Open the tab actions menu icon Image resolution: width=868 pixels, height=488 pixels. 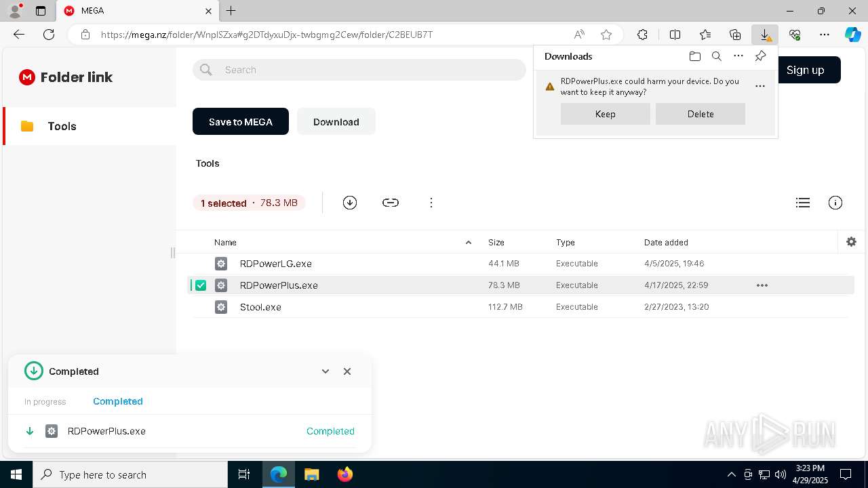click(x=41, y=11)
